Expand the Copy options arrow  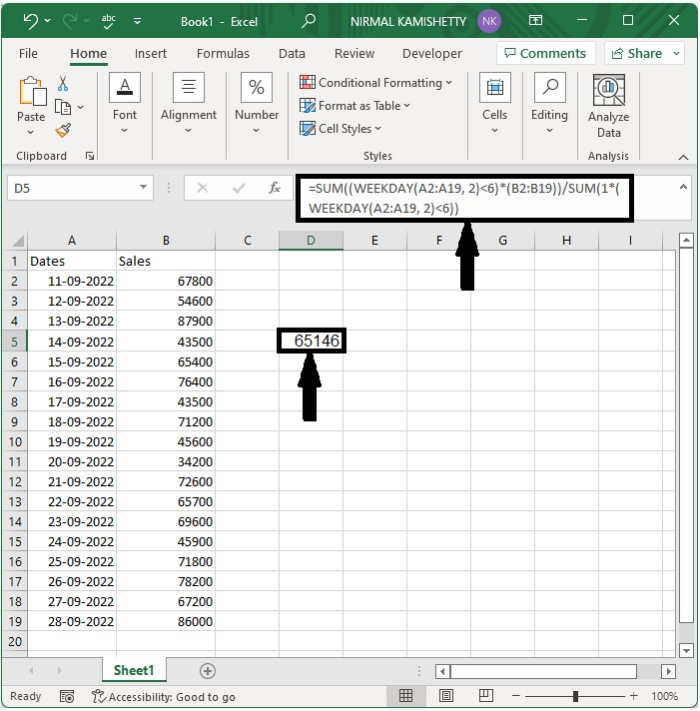click(81, 107)
